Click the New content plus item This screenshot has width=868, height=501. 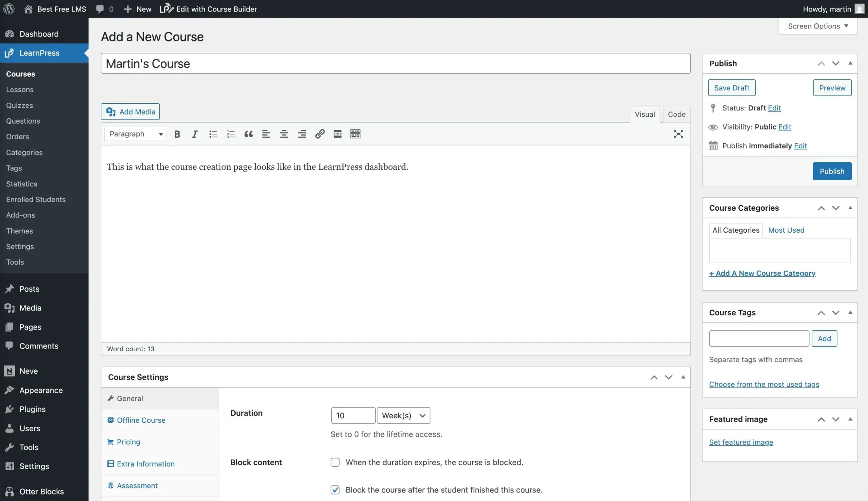[x=137, y=9]
